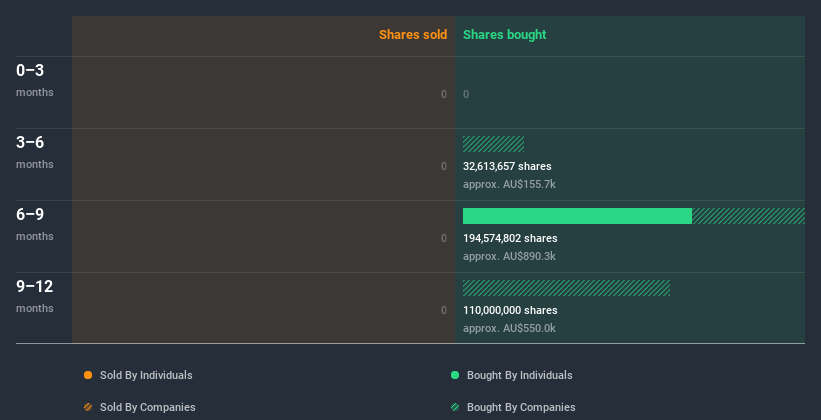
Task: Click the shares sold 0 in 3–6 months row
Action: (444, 167)
